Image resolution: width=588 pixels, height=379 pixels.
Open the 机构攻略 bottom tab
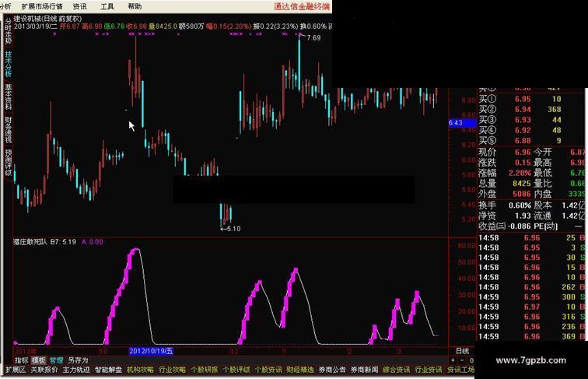pos(140,370)
